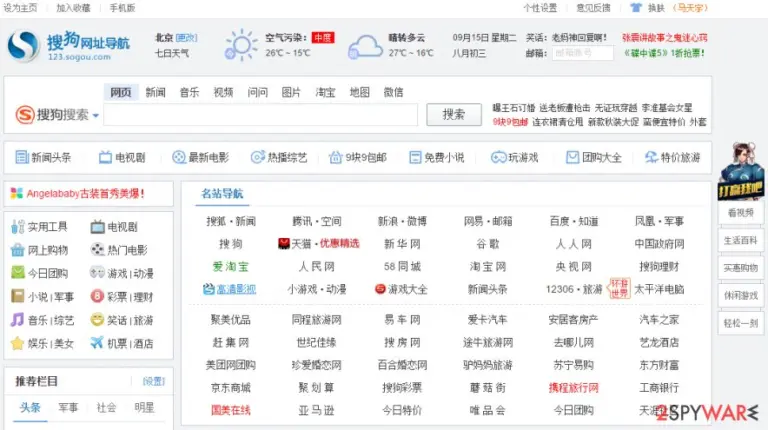Click the 游戏|动漫 gamepad icon in sidebar
Image resolution: width=768 pixels, height=430 pixels.
click(97, 272)
